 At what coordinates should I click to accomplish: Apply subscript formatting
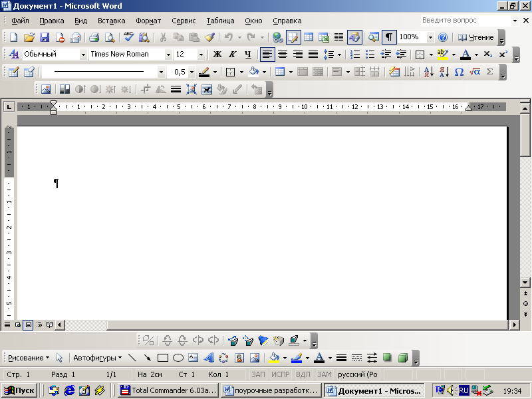click(488, 55)
